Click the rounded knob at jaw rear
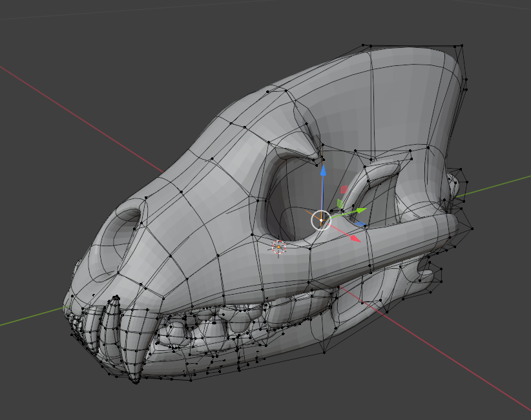This screenshot has width=531, height=420. (x=426, y=275)
